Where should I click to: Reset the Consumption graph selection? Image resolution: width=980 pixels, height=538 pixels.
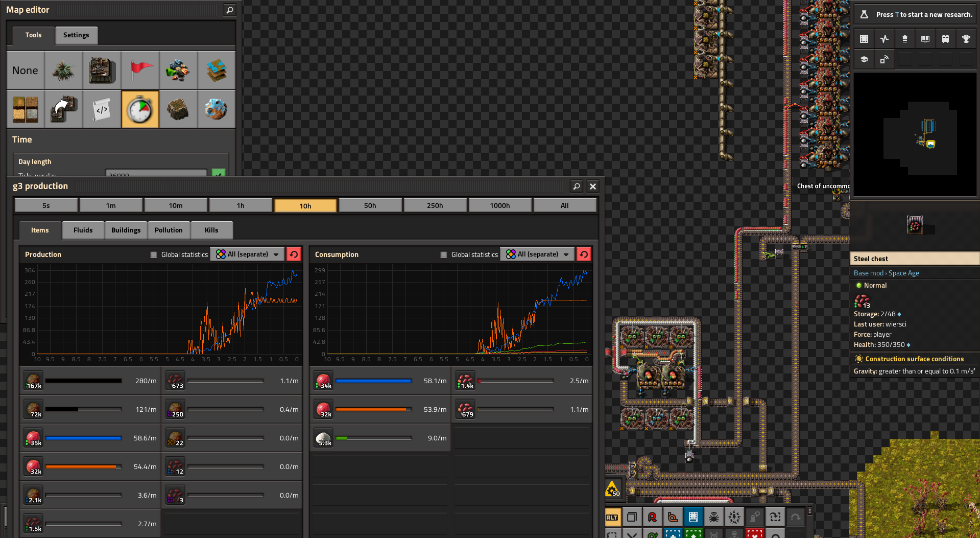tap(584, 254)
